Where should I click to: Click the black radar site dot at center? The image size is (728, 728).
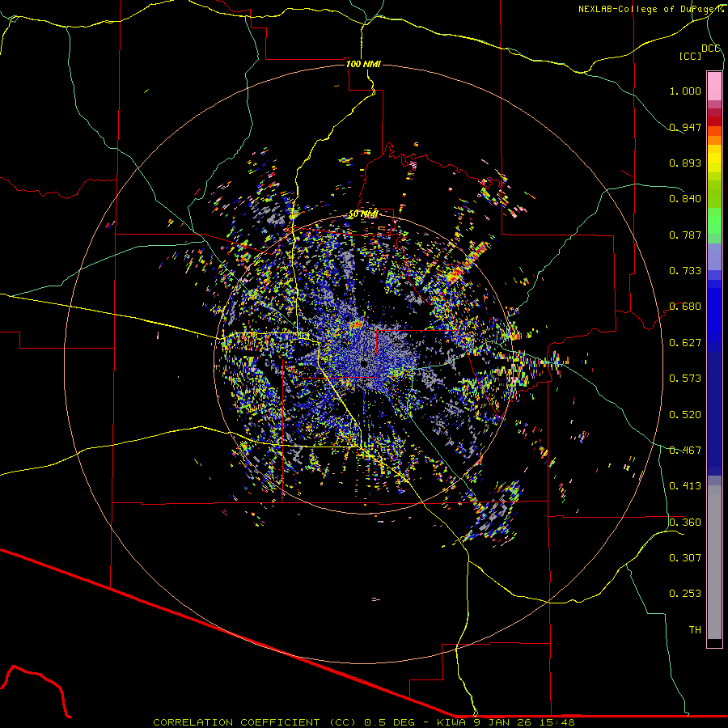364,363
